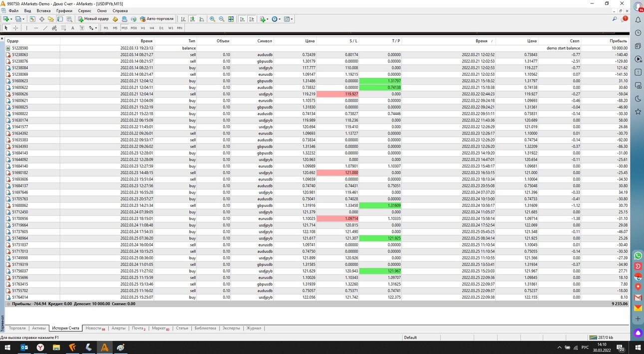
Task: Expand the Indicators list dropdown
Action: coord(268,19)
